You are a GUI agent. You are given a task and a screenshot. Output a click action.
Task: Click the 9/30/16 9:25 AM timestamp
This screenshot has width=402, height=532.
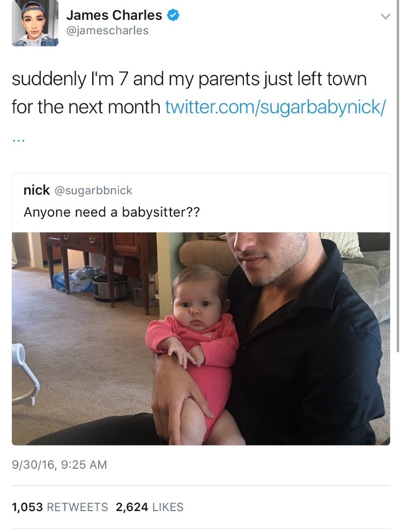click(59, 464)
